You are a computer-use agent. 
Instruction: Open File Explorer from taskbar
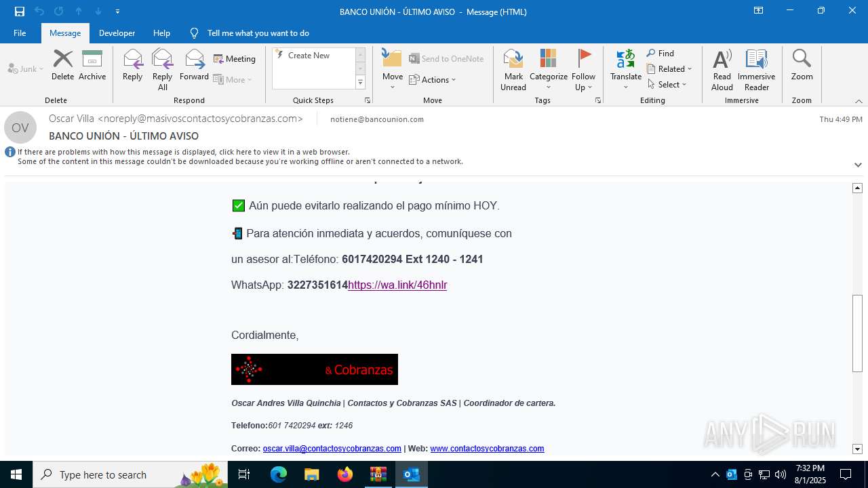tap(311, 474)
